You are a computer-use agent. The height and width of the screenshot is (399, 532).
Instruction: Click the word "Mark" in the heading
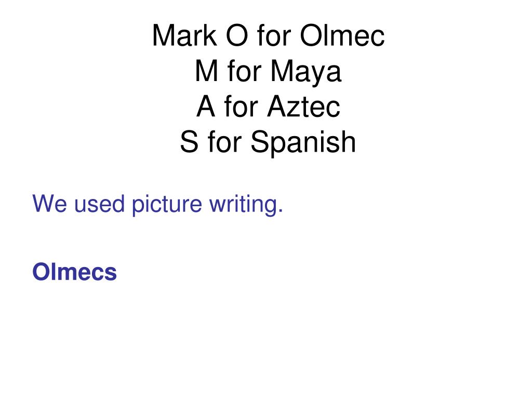click(x=184, y=35)
